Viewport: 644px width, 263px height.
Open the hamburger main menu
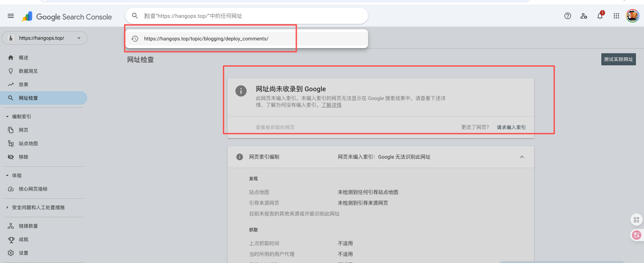[x=11, y=16]
